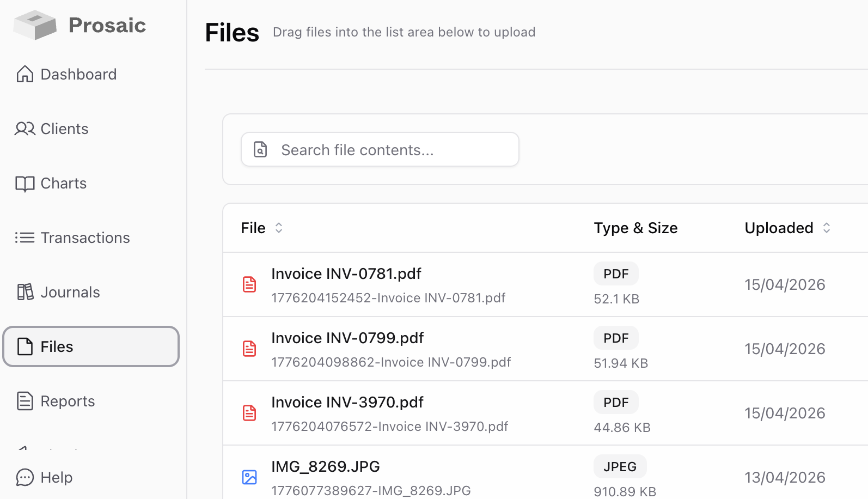This screenshot has height=499, width=868.
Task: Click stored name 1776204098862-Invoice INV-0799.pdf
Action: click(x=391, y=362)
